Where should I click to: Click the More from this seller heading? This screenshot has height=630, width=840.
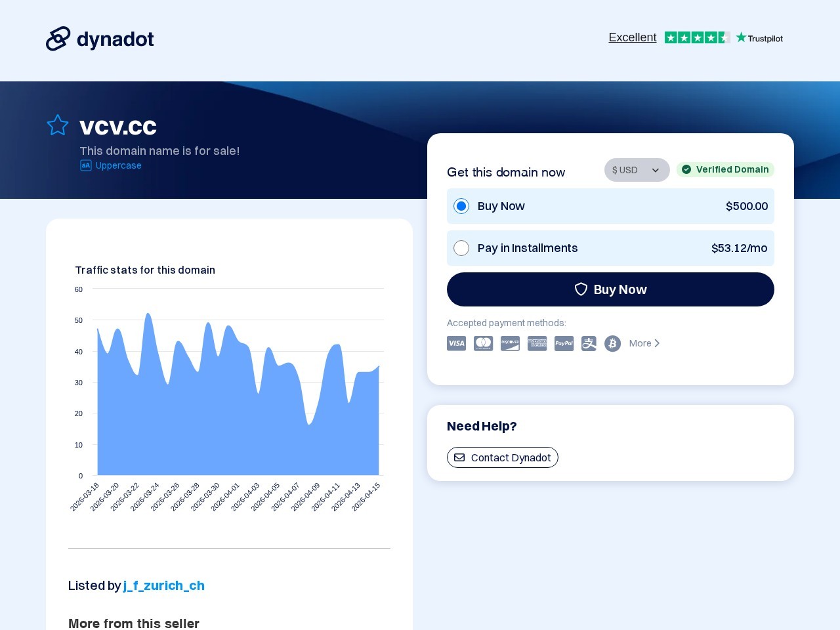134,623
